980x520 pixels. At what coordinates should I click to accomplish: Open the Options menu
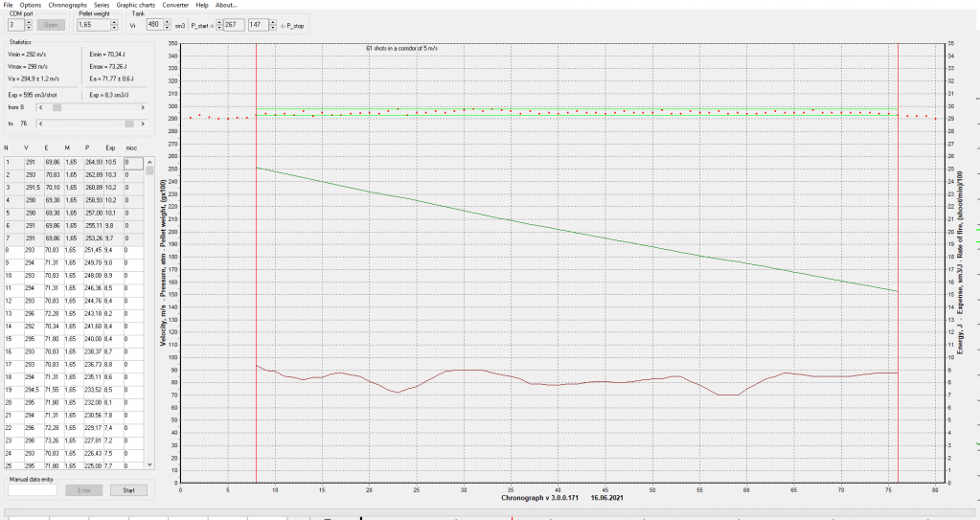(x=31, y=5)
